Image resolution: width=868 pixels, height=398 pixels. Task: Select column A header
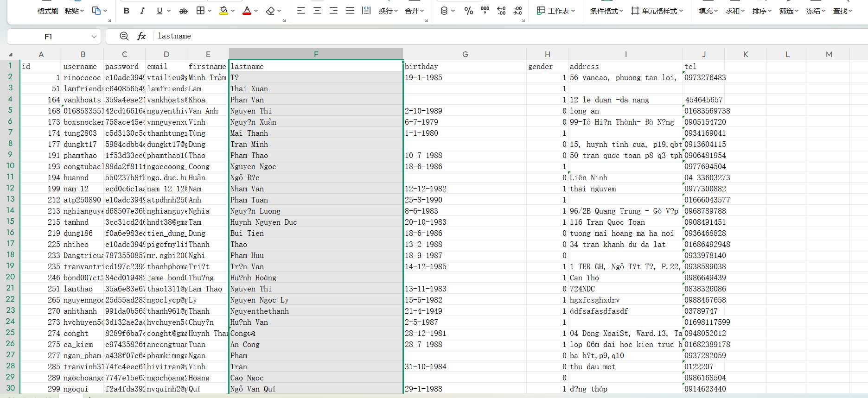coord(41,54)
